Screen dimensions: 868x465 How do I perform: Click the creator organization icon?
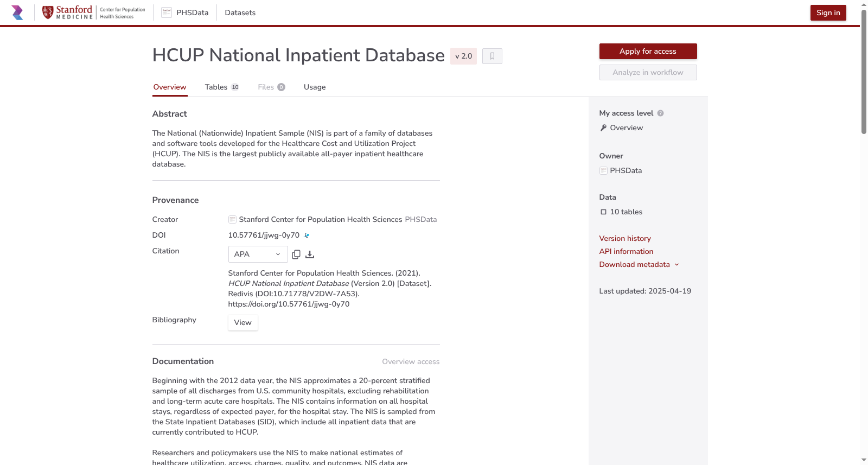(x=232, y=220)
